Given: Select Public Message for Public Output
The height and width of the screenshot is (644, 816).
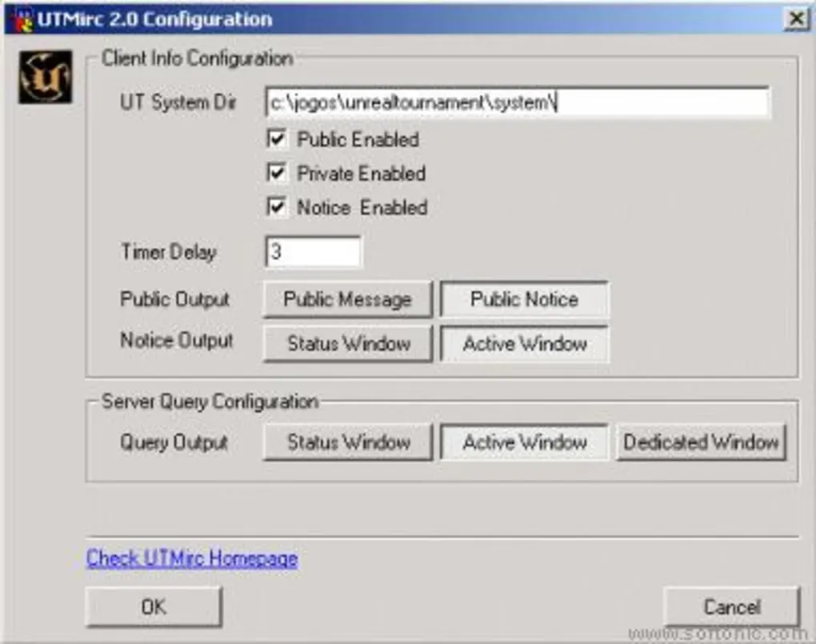Looking at the screenshot, I should pyautogui.click(x=347, y=300).
